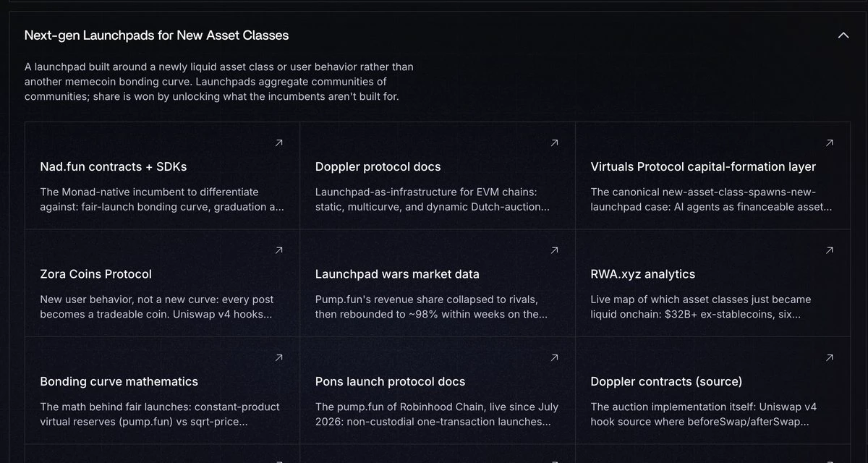
Task: Open external arrow on Doppler contracts source card
Action: pyautogui.click(x=830, y=357)
